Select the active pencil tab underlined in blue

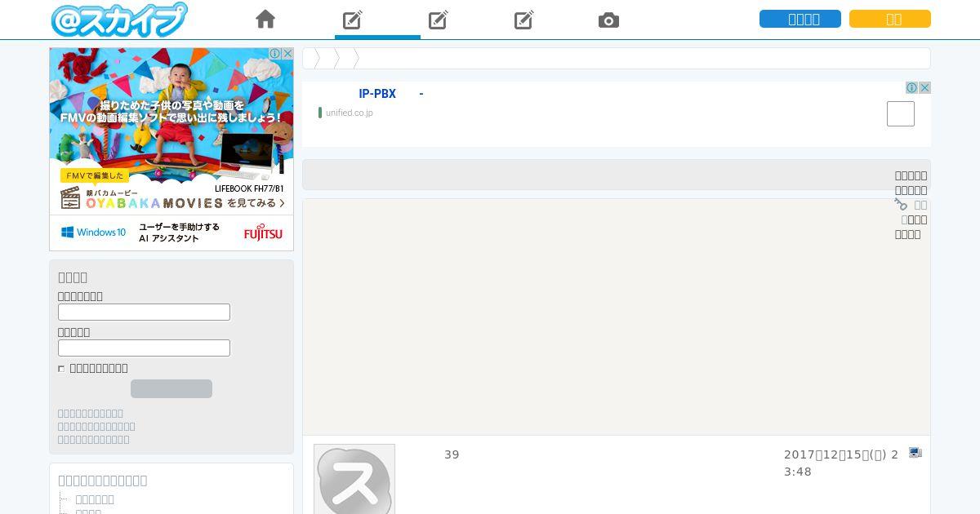[353, 20]
